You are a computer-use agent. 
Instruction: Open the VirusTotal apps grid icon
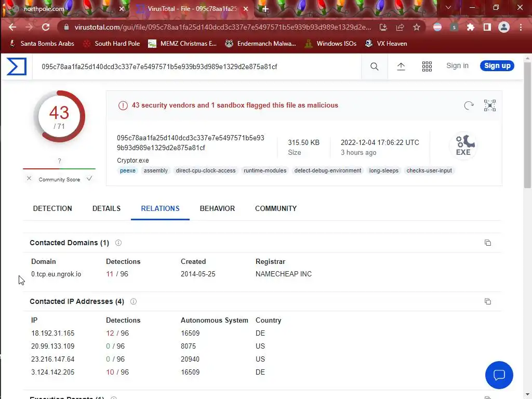pyautogui.click(x=427, y=66)
